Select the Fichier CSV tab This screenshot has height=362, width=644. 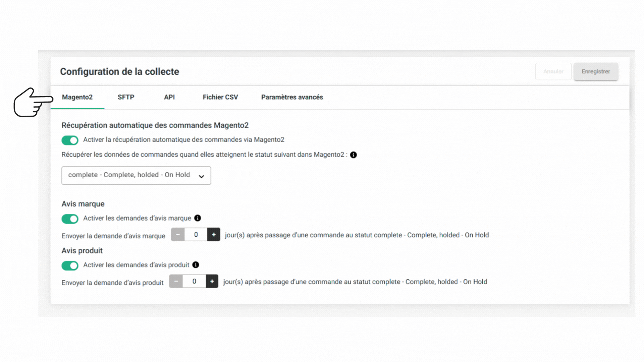(x=220, y=97)
